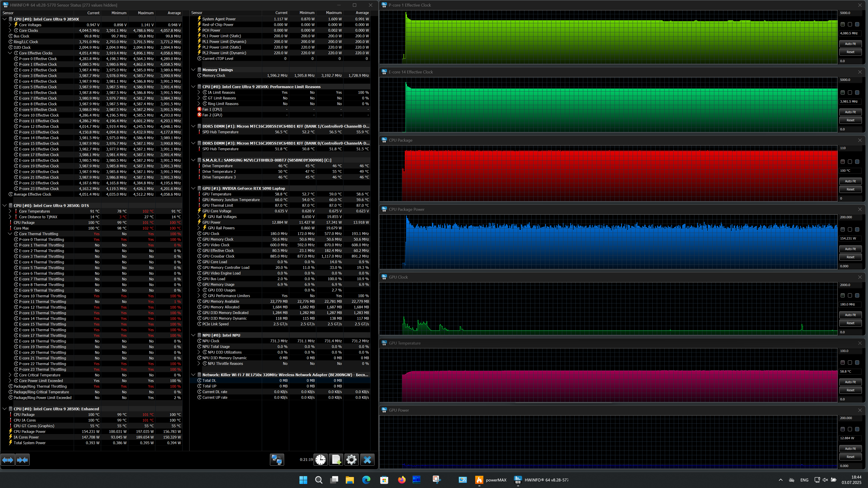Collapse the Core Effective Clocks tree
The width and height of the screenshot is (868, 488).
coord(10,53)
